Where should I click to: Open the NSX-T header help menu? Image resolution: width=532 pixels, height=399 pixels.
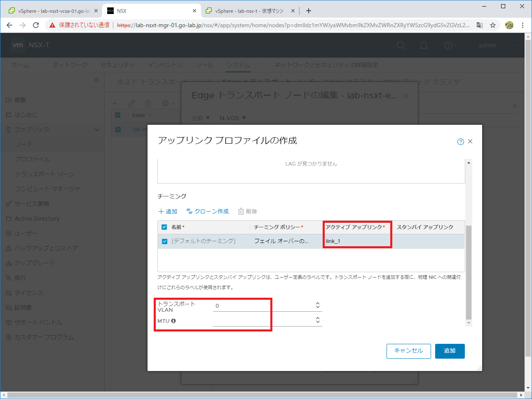[x=451, y=45]
